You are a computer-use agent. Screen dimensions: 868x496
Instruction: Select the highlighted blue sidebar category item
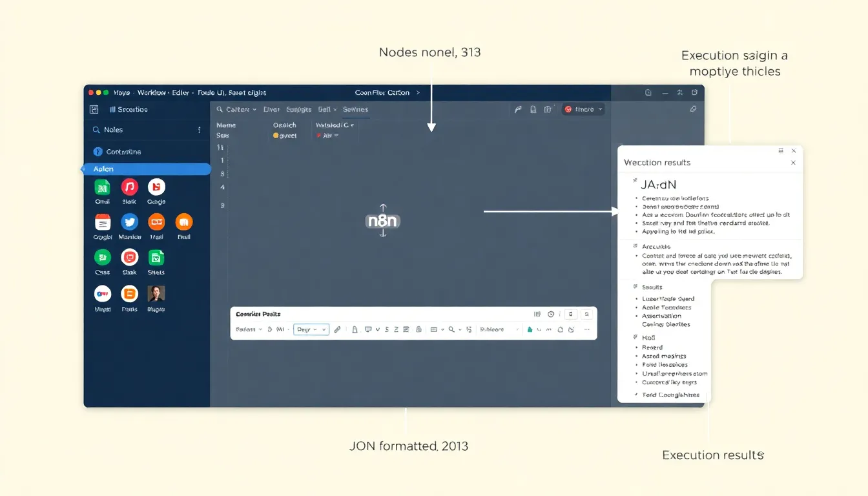click(146, 169)
